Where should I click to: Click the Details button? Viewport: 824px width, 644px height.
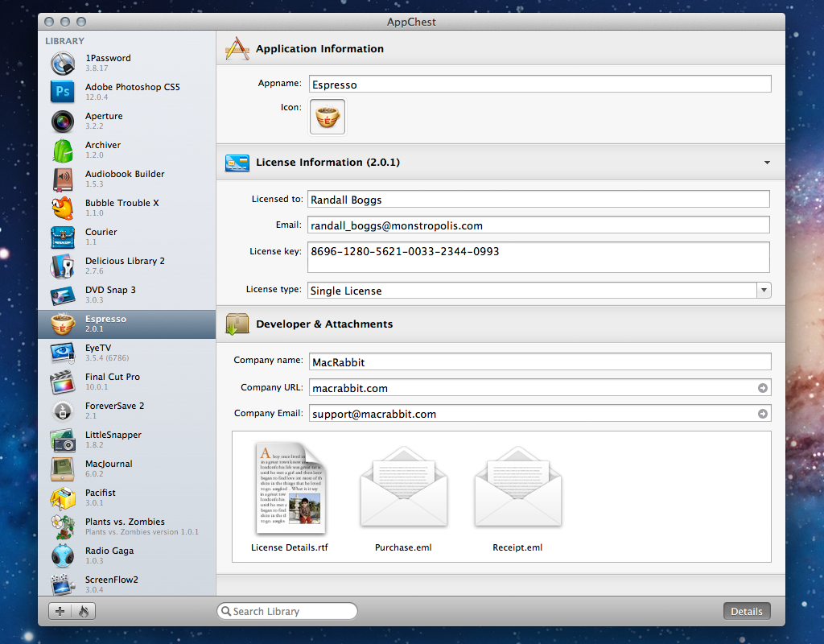coord(747,612)
